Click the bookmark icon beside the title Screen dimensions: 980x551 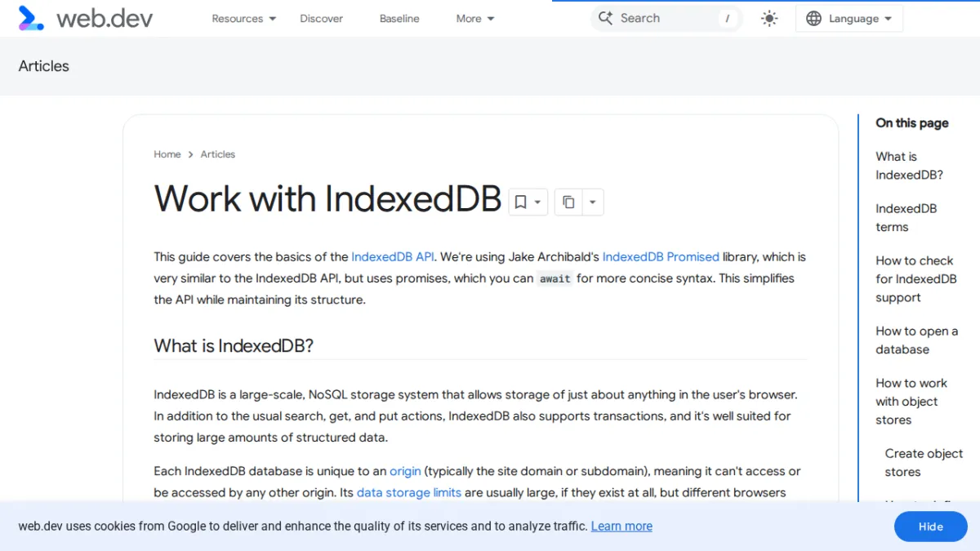point(520,202)
